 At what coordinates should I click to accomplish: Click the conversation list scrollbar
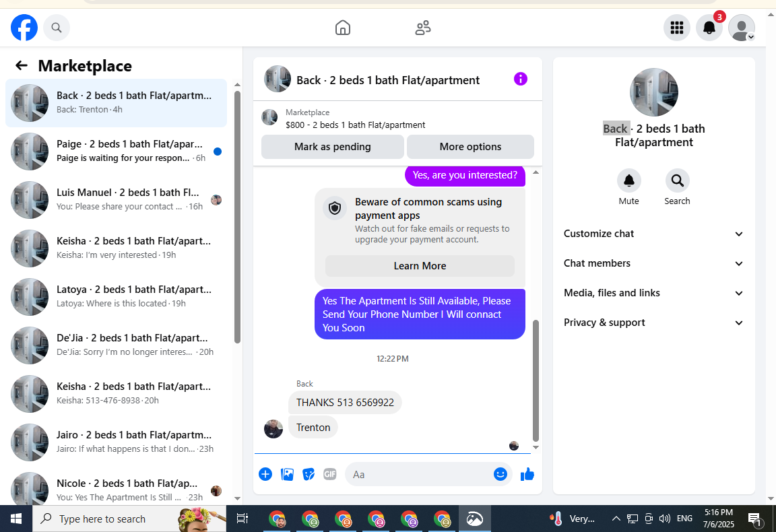click(x=237, y=217)
